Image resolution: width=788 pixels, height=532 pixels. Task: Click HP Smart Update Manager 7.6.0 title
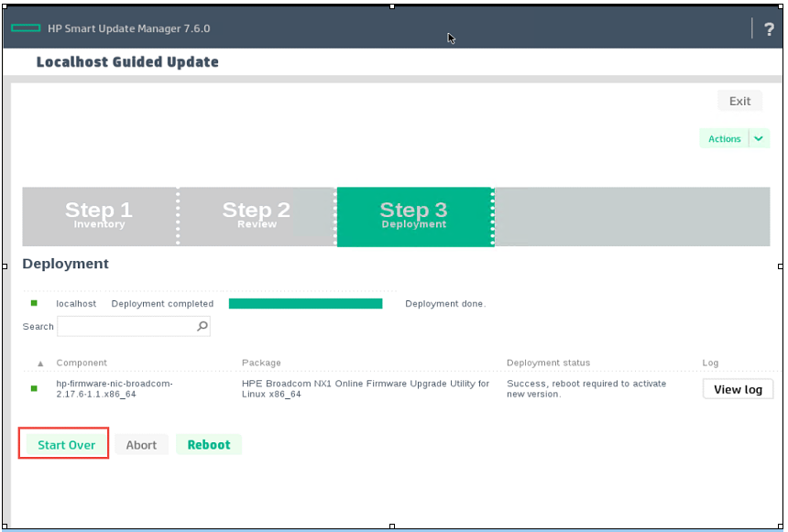click(x=128, y=28)
